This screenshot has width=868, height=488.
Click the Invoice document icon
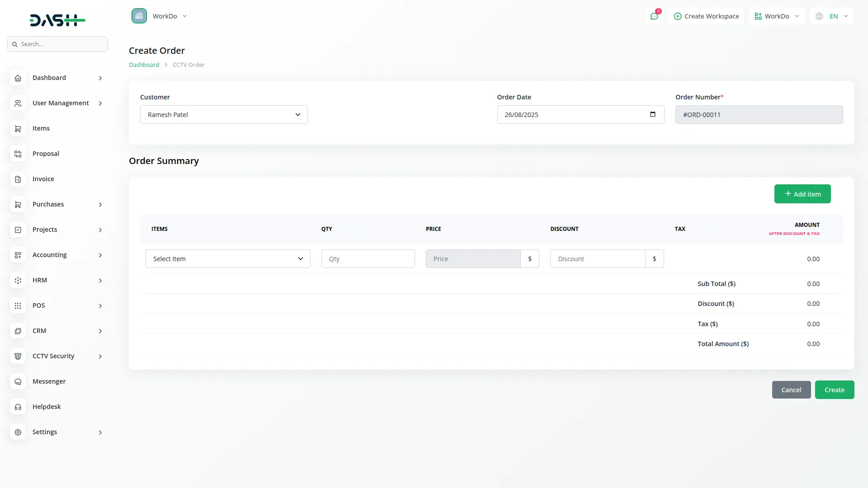tap(18, 179)
